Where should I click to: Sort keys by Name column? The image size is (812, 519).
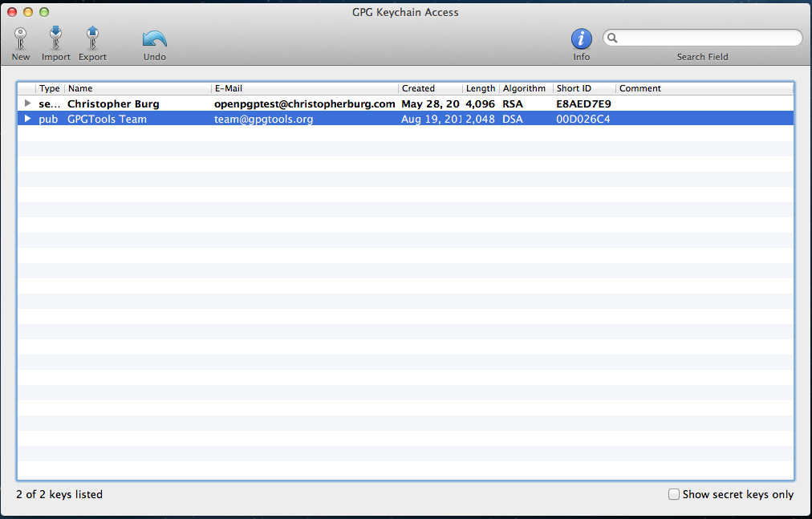click(x=138, y=88)
